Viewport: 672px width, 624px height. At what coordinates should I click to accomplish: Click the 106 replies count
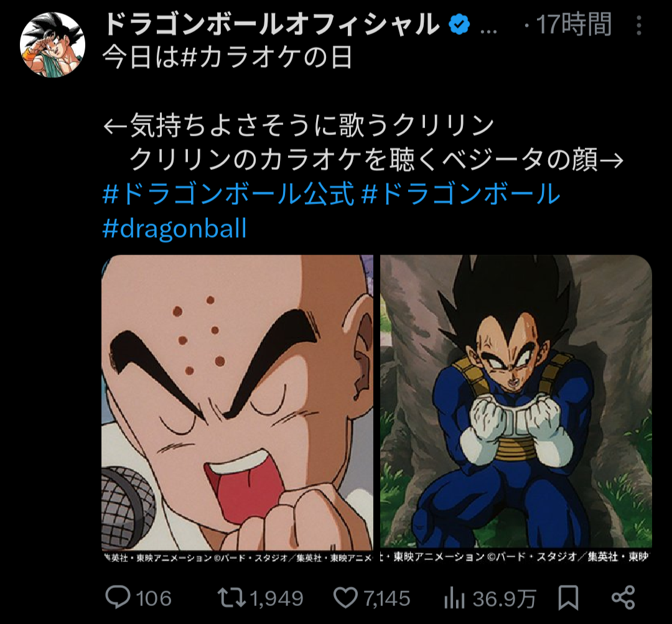[154, 598]
